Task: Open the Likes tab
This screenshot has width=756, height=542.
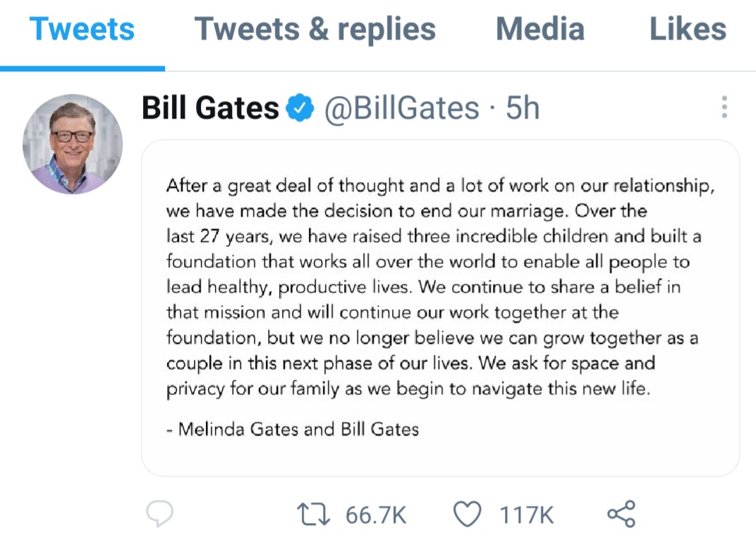Action: [688, 29]
